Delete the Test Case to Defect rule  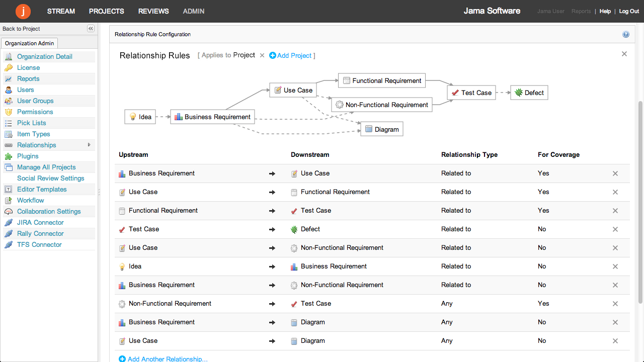[x=615, y=229]
